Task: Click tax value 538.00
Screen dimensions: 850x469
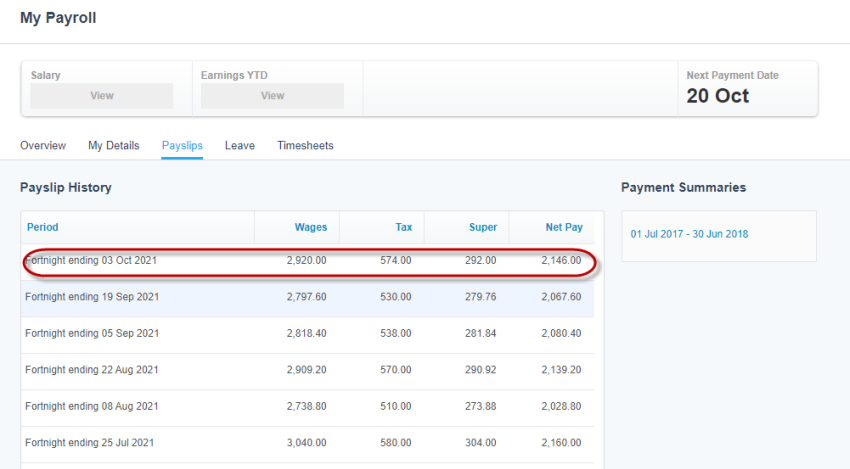Action: point(396,333)
